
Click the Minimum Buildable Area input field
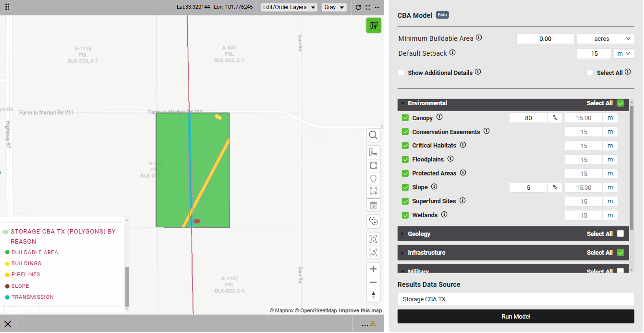point(545,39)
